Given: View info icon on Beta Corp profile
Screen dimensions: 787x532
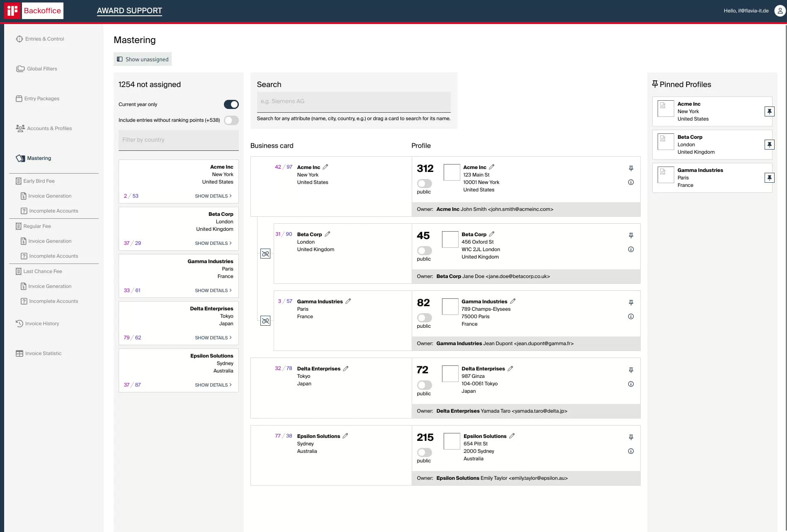Looking at the screenshot, I should click(x=631, y=249).
